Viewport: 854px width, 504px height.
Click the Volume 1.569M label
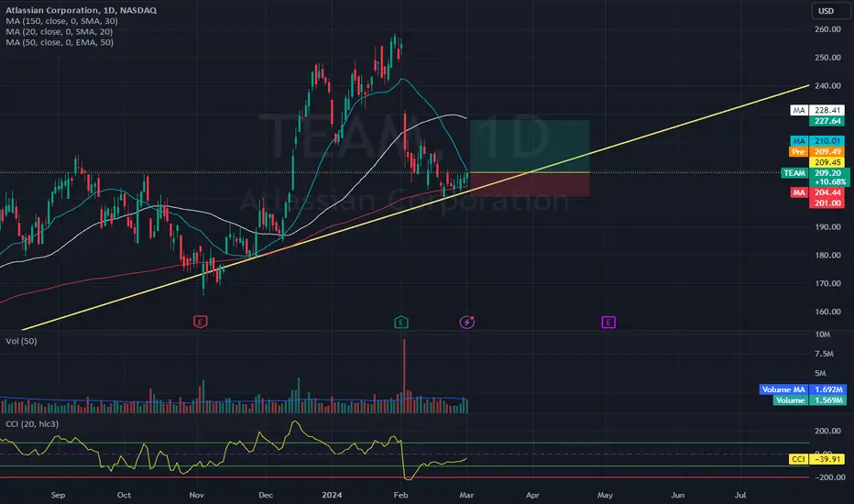click(809, 400)
